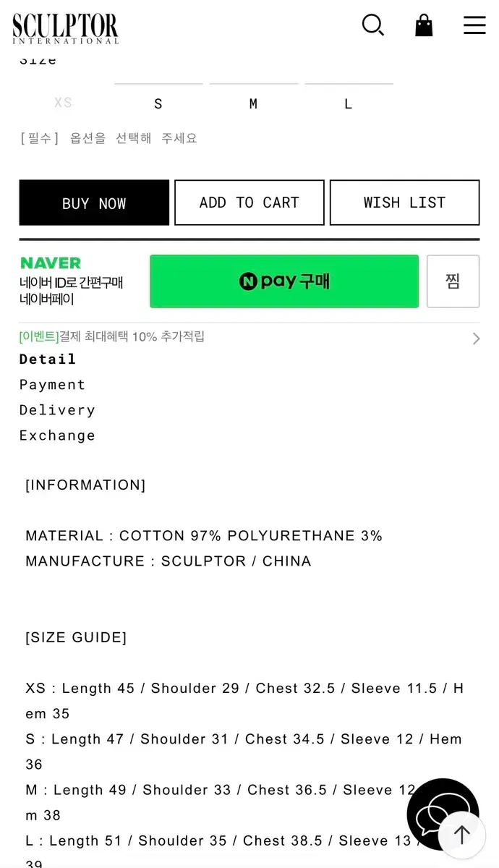Switch to the Detail tab

[x=48, y=359]
